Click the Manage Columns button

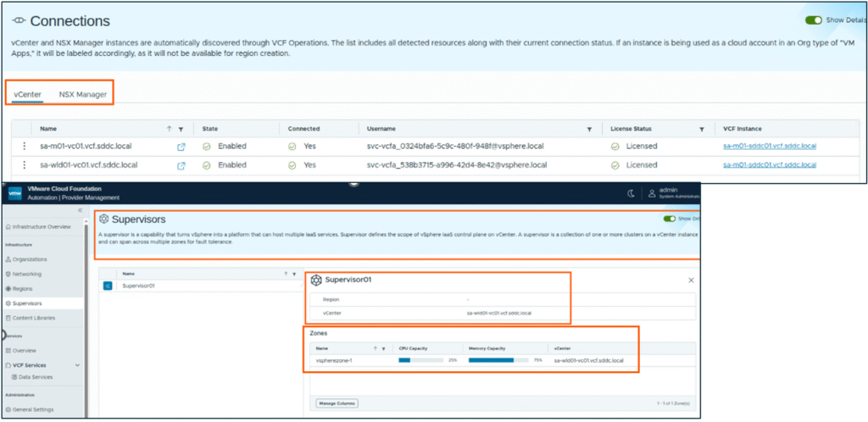point(337,403)
